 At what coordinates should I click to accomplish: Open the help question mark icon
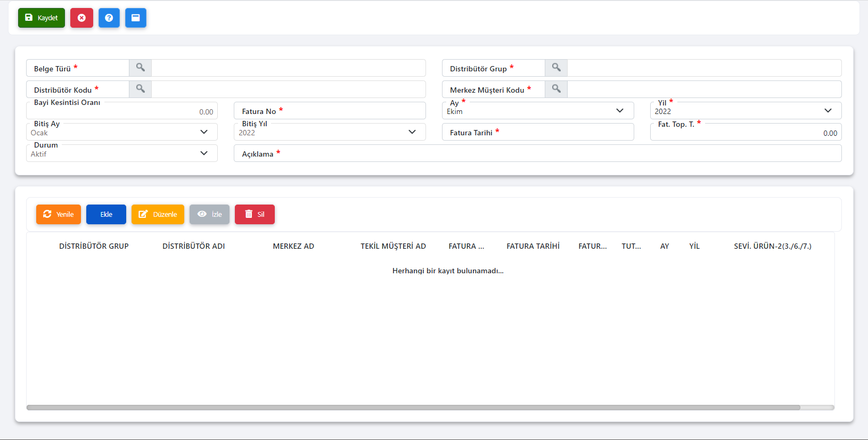[x=109, y=18]
